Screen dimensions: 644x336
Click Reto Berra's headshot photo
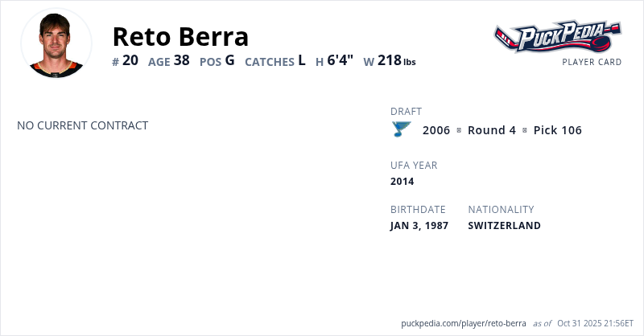[x=56, y=43]
